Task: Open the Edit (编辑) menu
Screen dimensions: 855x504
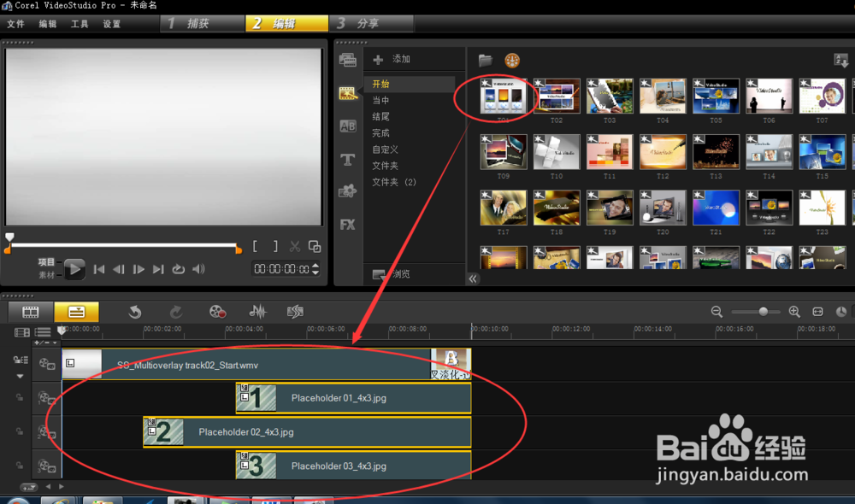Action: coord(48,24)
